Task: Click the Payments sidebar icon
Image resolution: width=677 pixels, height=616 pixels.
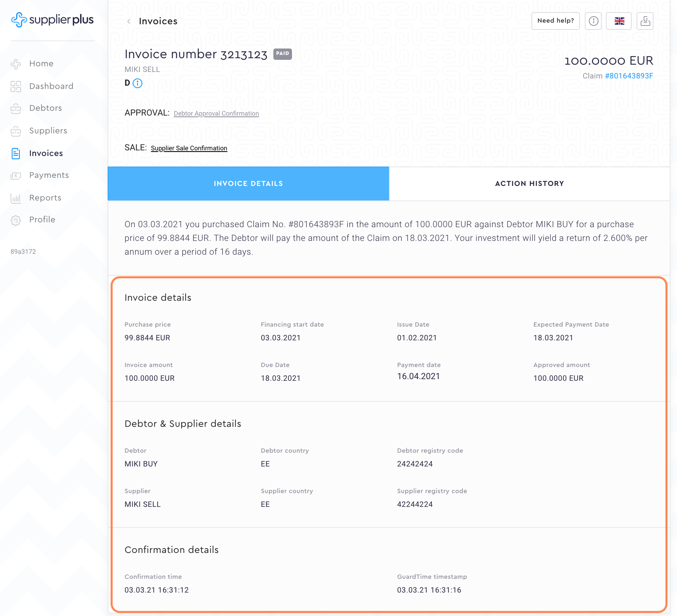Action: tap(16, 175)
